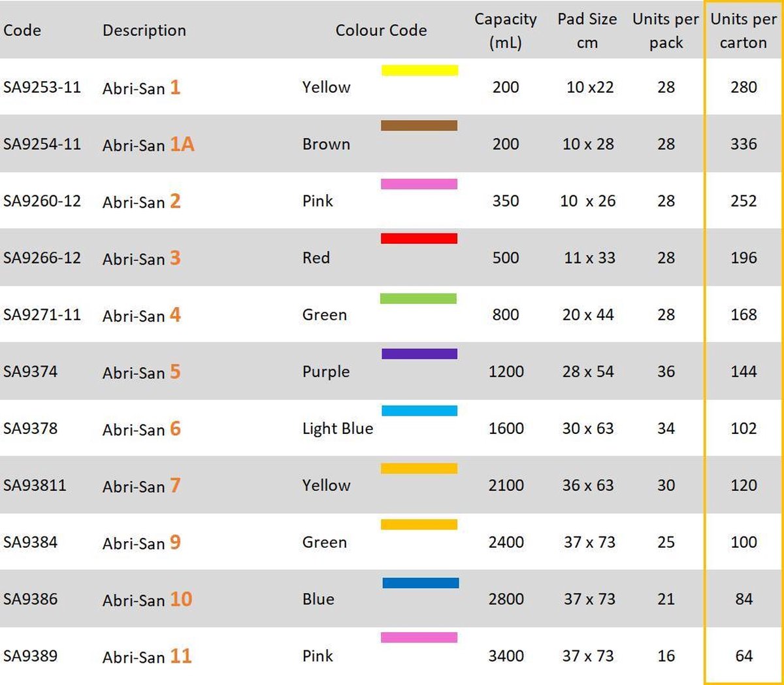
Task: Click the yellow colour bar for Abri-San 1
Action: pos(419,70)
